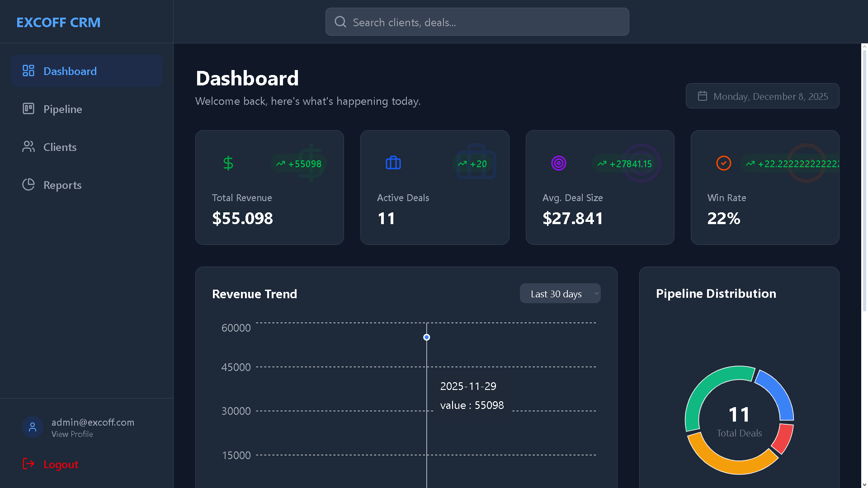Image resolution: width=868 pixels, height=488 pixels.
Task: Click the EXCOFF CRM logo text
Action: (58, 22)
